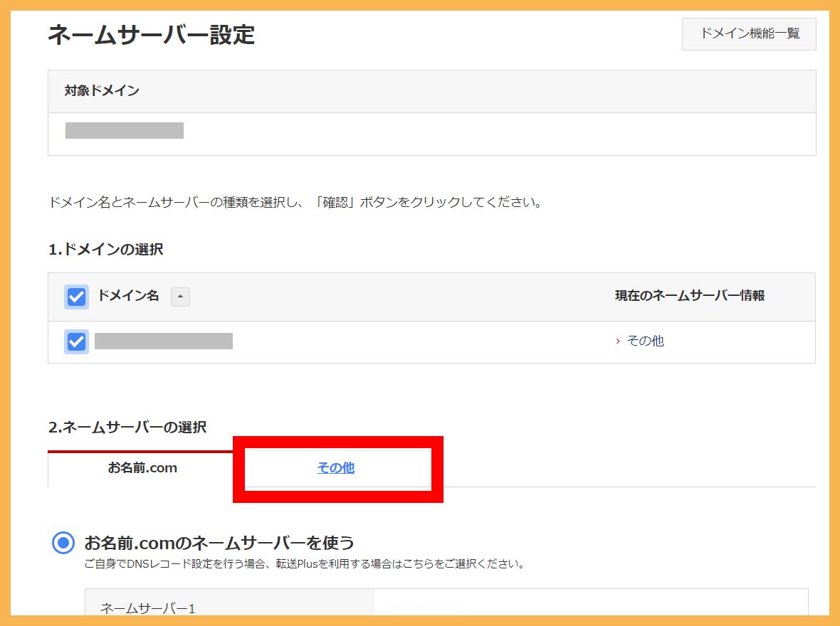Viewport: 840px width, 626px height.
Task: Click the ドメイン名 column header text
Action: [128, 296]
